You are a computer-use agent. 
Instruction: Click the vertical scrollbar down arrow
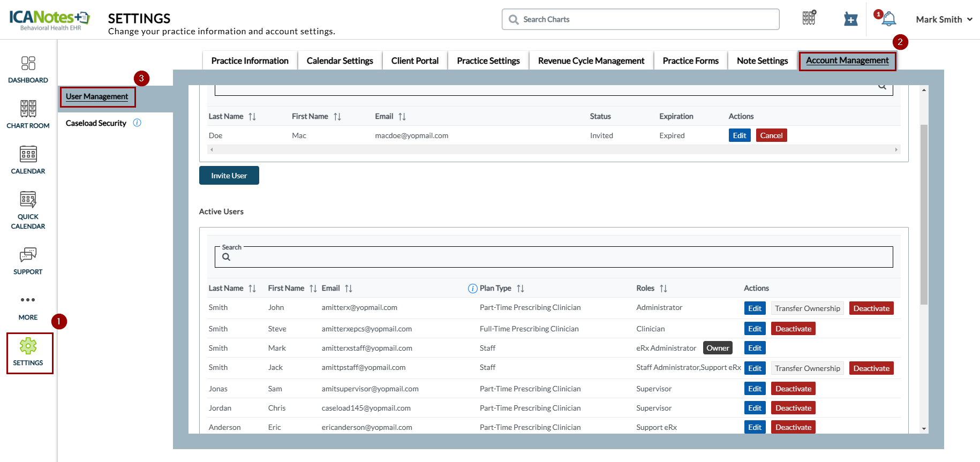click(924, 429)
